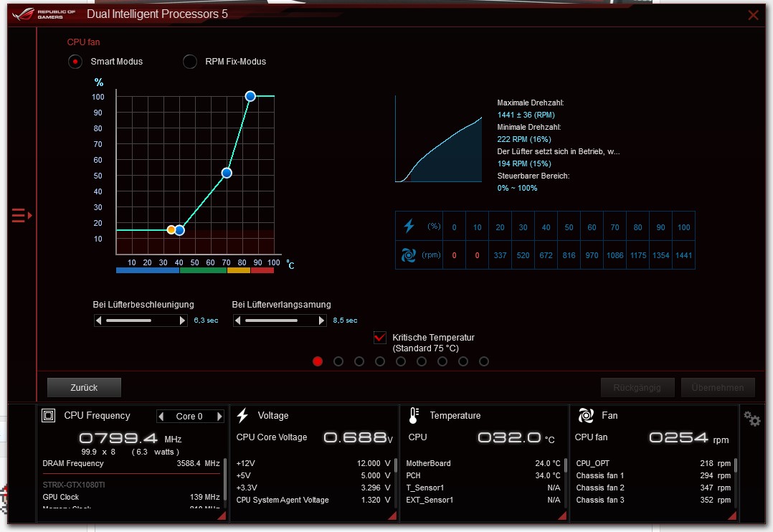Select the orange current temperature marker
Screen dimensions: 773x532
point(171,229)
